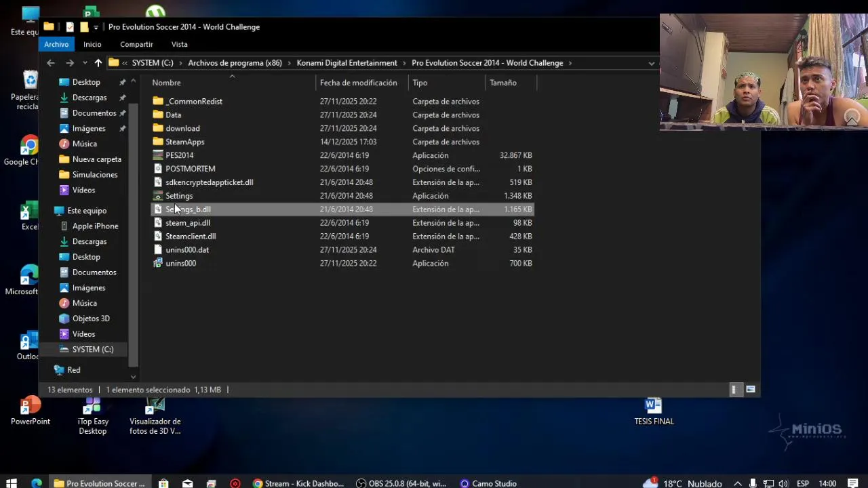Click New Folder quick access toolbar icon
Screen dimensions: 868x488
click(84, 27)
